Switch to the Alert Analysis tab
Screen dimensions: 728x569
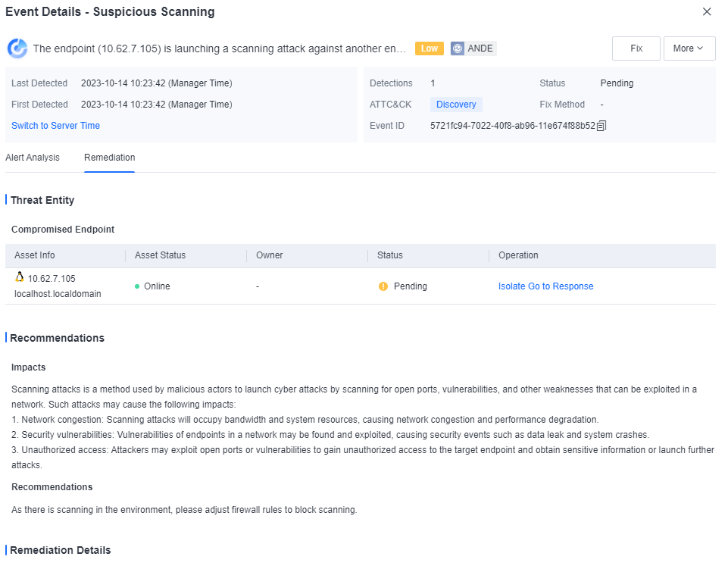point(33,158)
